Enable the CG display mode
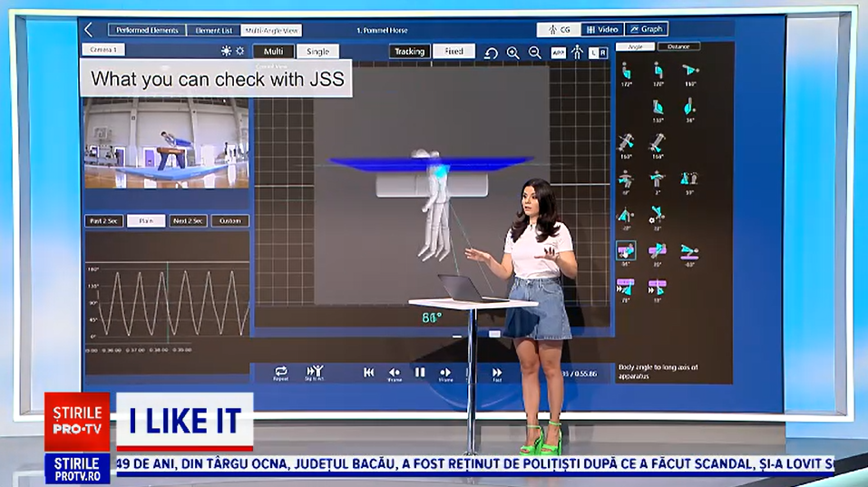The image size is (868, 487). (x=559, y=29)
